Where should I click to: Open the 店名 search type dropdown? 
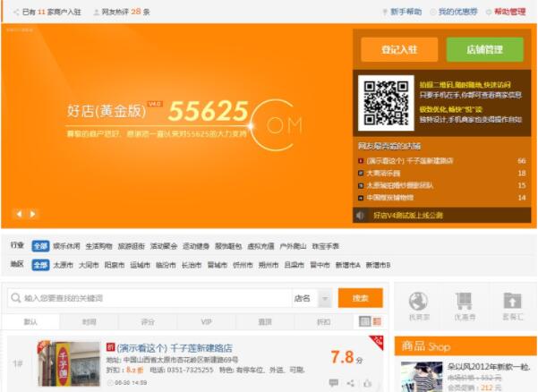(x=312, y=298)
